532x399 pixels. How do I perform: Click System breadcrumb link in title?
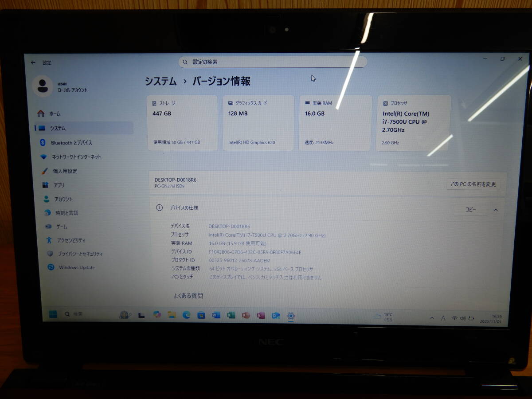(x=160, y=81)
